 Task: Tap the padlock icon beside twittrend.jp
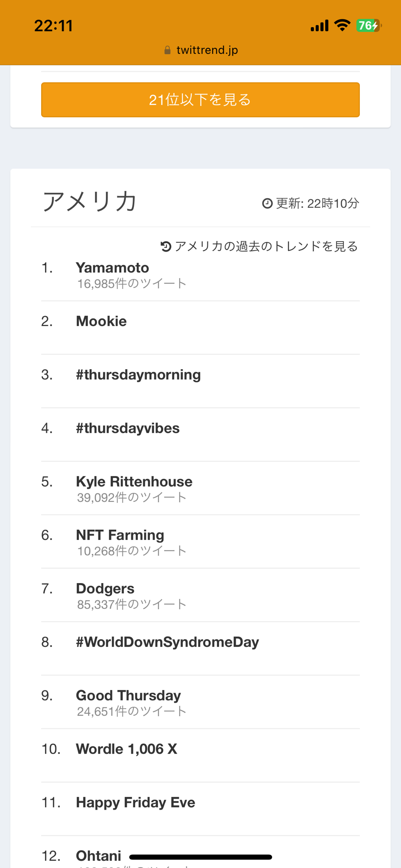point(167,50)
